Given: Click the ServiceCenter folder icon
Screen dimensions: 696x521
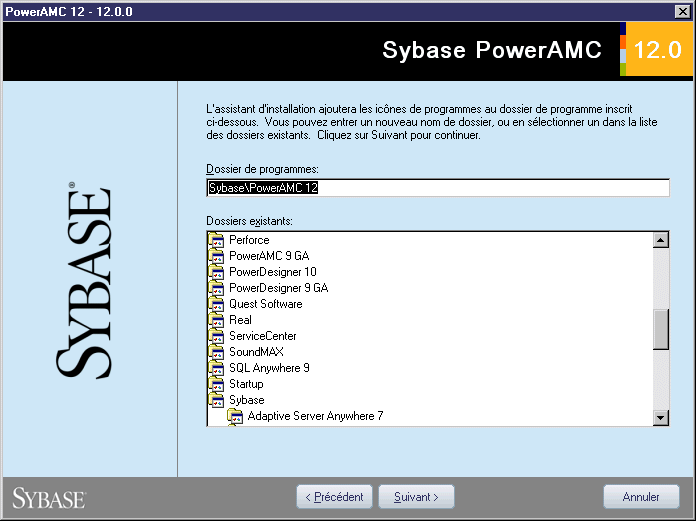Looking at the screenshot, I should 216,336.
